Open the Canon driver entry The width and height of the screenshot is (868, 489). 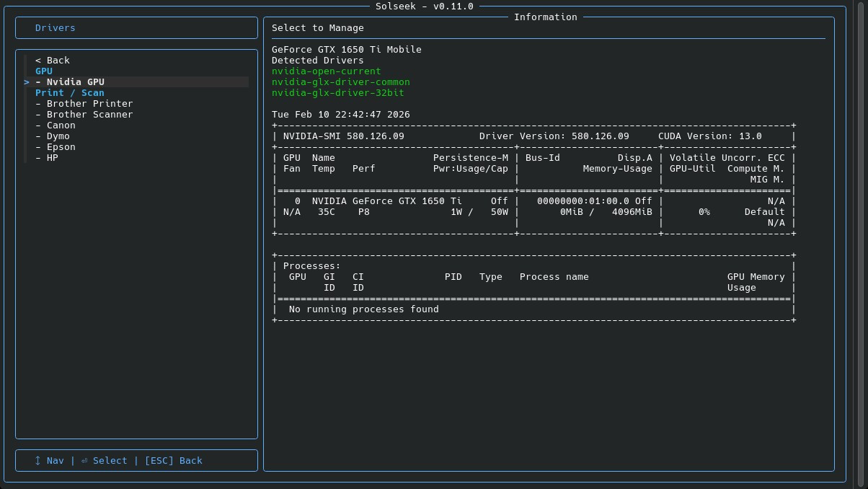(x=61, y=125)
